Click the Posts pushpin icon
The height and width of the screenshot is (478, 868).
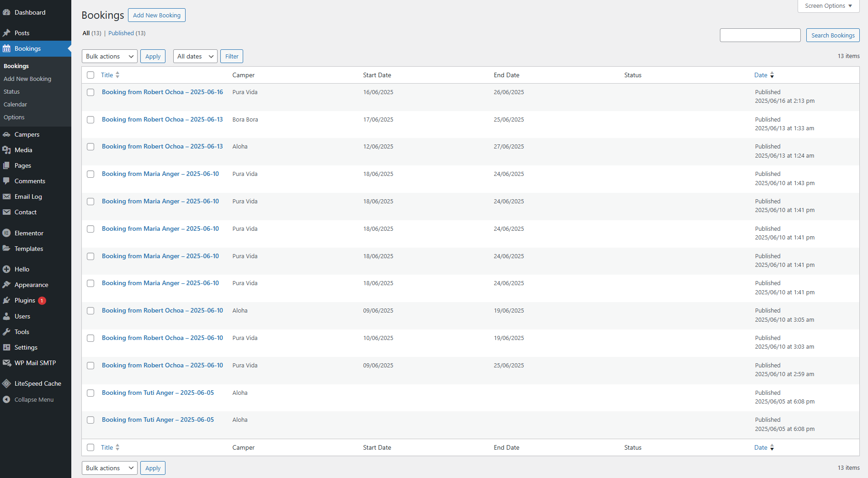coord(6,33)
